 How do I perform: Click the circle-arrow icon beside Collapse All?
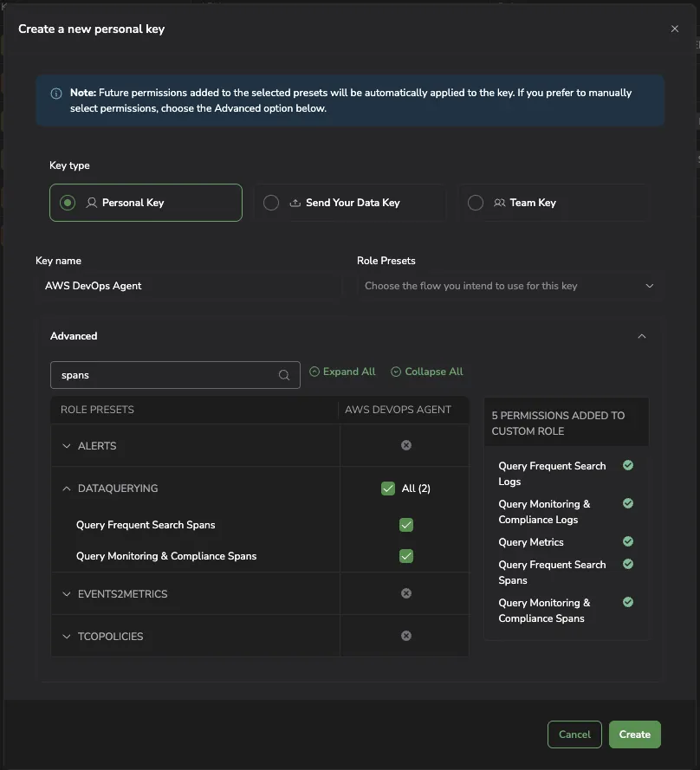[x=396, y=372]
